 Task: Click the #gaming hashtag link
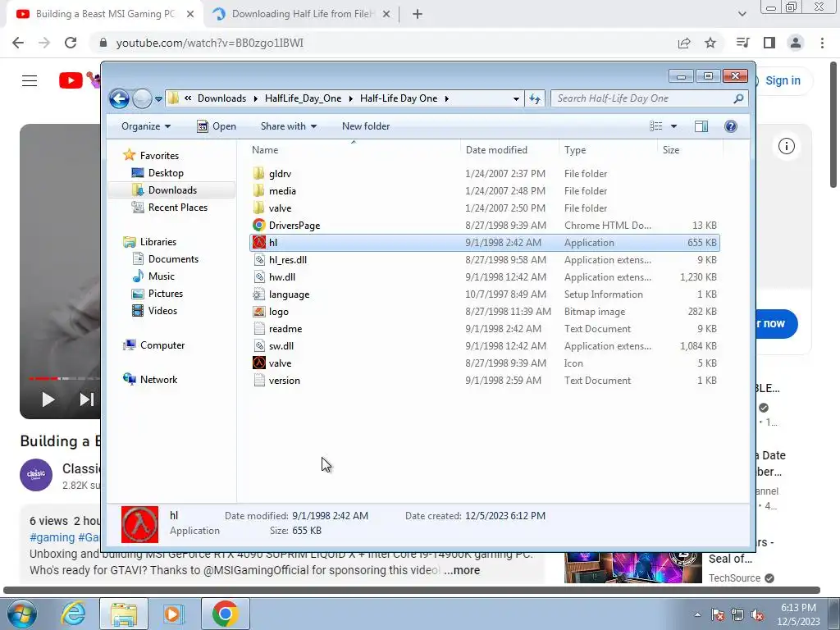52,537
